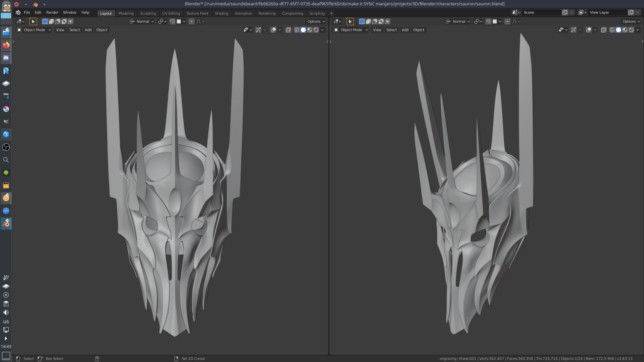This screenshot has width=644, height=362.
Task: Open left viewport Select menu
Action: (74, 30)
